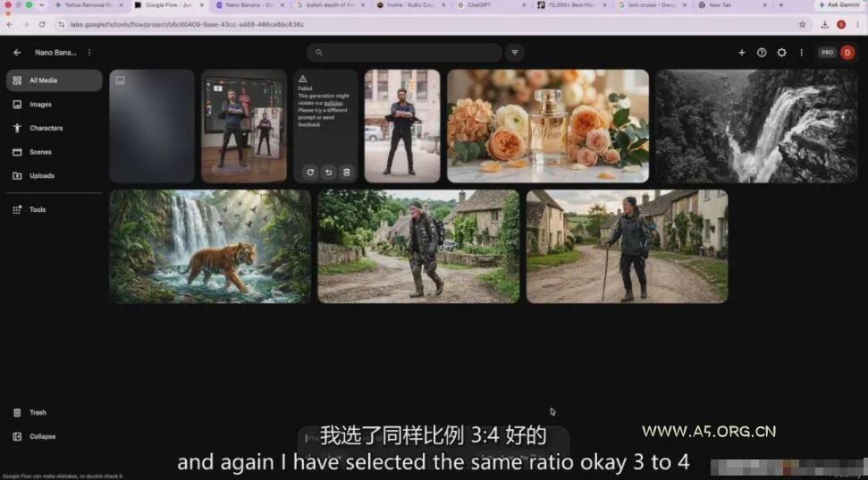This screenshot has width=868, height=480.
Task: Switch to the New Tab browser tab
Action: coord(733,5)
